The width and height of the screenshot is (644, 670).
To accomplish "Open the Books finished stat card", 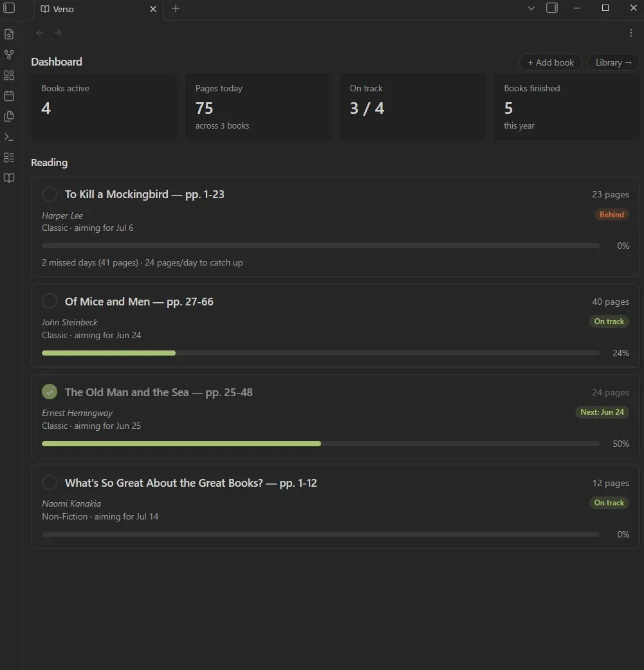I will tap(567, 106).
